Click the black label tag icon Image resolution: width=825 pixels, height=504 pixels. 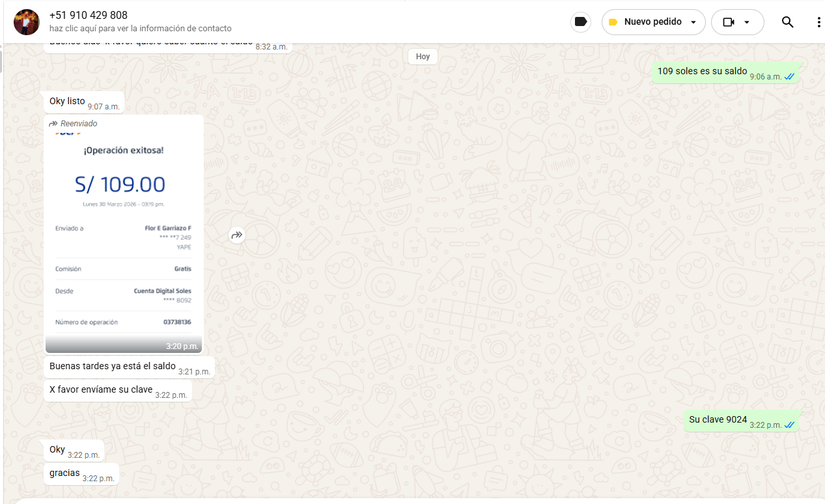point(581,22)
